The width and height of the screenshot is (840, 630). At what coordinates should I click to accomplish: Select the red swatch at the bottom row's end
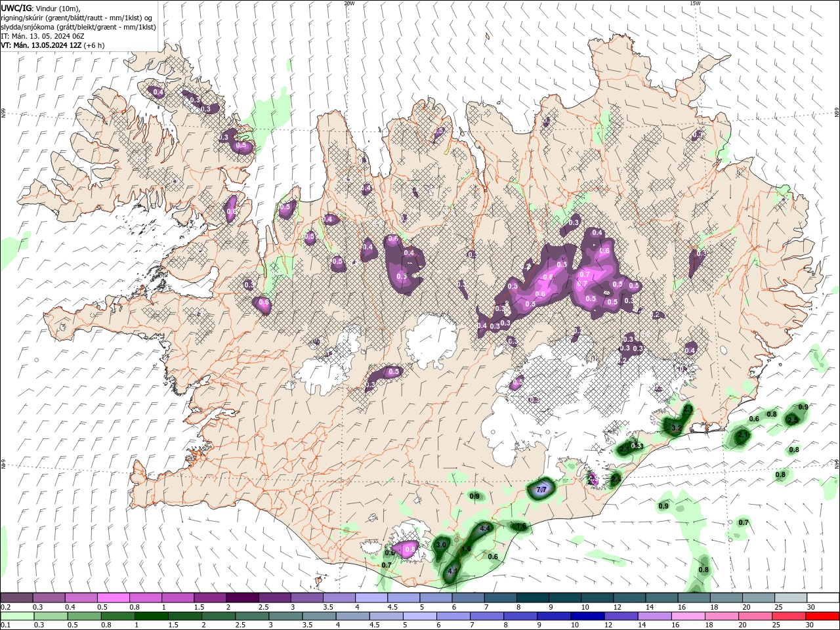(822, 616)
